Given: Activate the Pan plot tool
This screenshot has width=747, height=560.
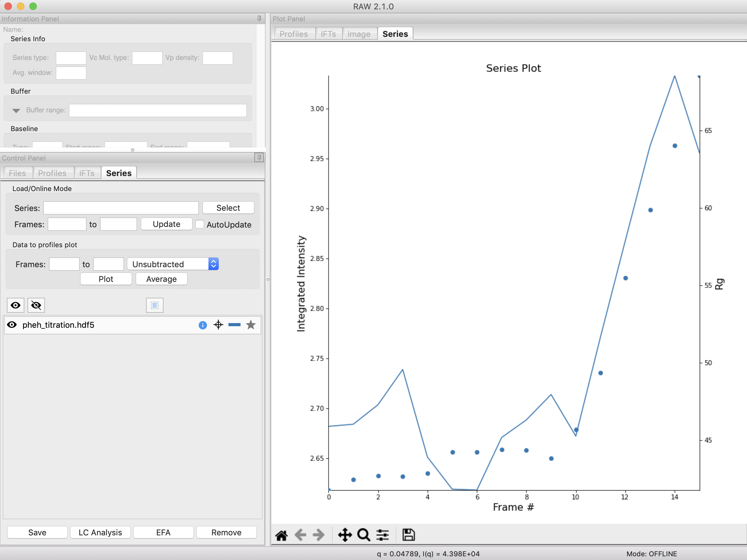Looking at the screenshot, I should (x=345, y=535).
